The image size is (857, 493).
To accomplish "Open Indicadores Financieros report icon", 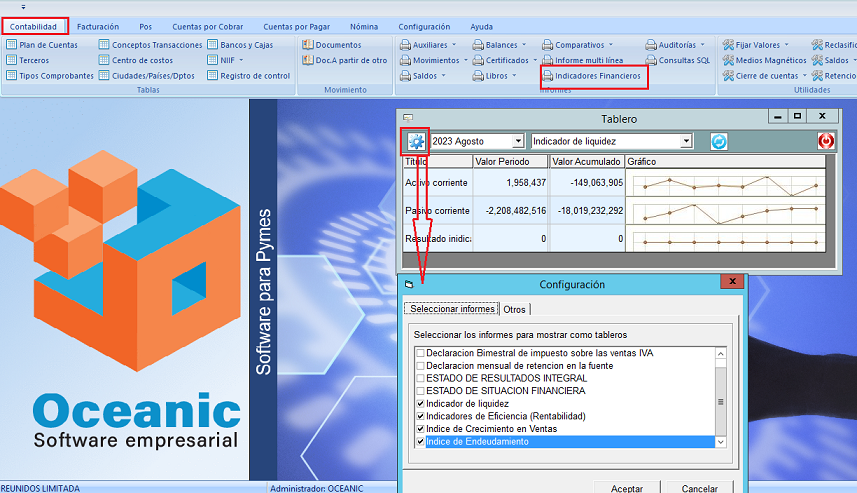I will pos(547,75).
